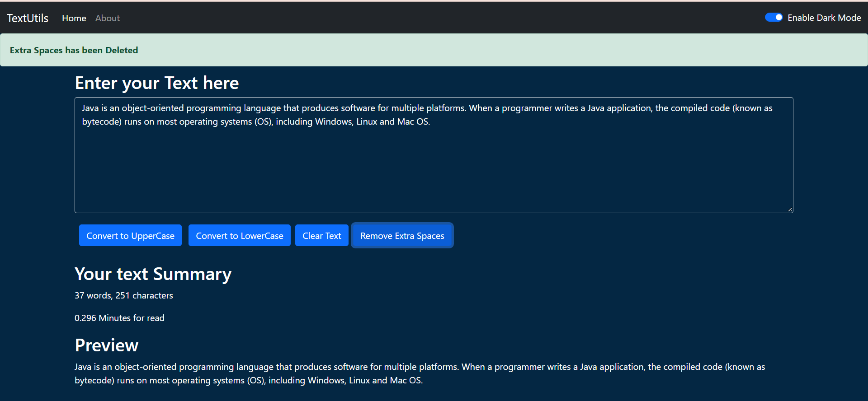The image size is (868, 401).
Task: Click the 37 words, 251 characters line
Action: coord(124,295)
